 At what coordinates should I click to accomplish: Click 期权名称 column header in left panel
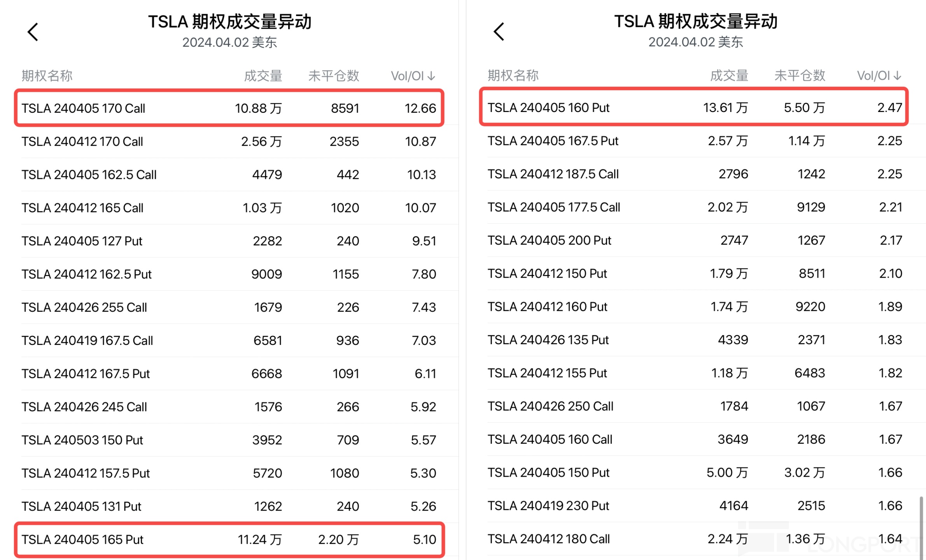pos(47,76)
